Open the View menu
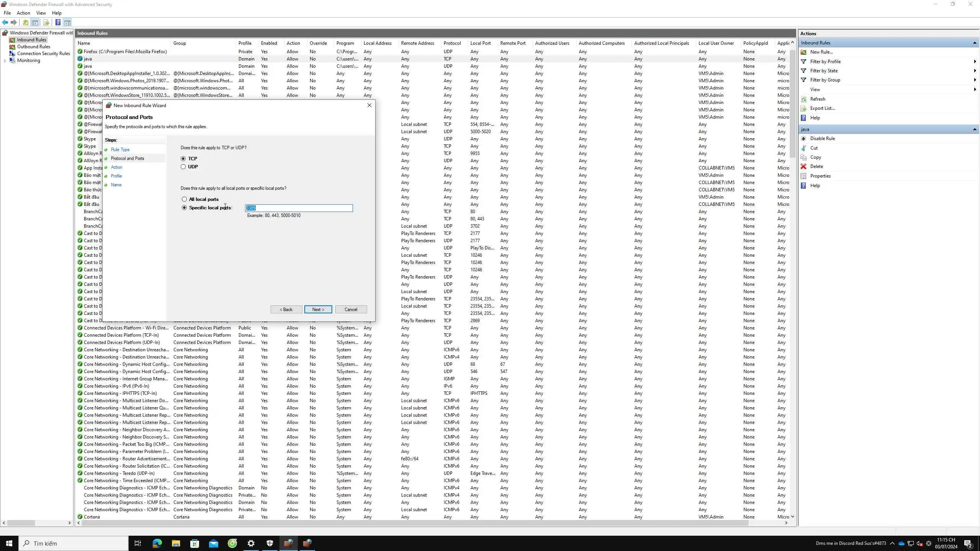Image resolution: width=980 pixels, height=551 pixels. pyautogui.click(x=41, y=13)
